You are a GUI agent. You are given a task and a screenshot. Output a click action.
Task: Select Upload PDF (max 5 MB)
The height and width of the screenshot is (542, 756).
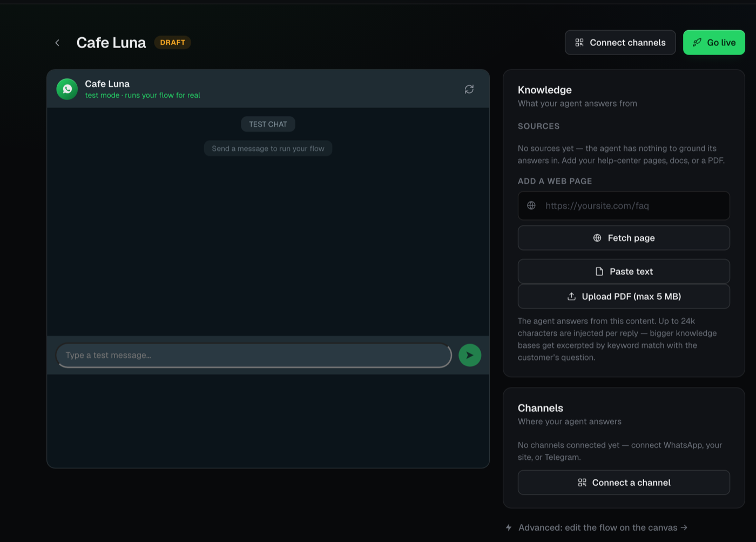coord(624,296)
